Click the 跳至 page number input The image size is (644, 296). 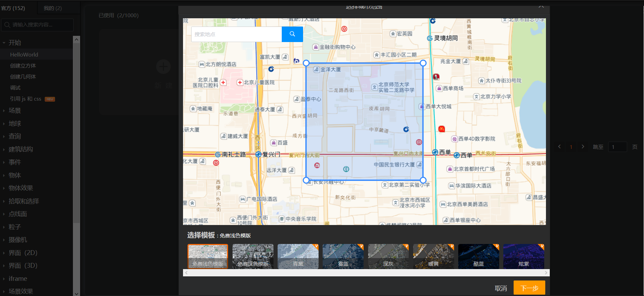pos(618,147)
